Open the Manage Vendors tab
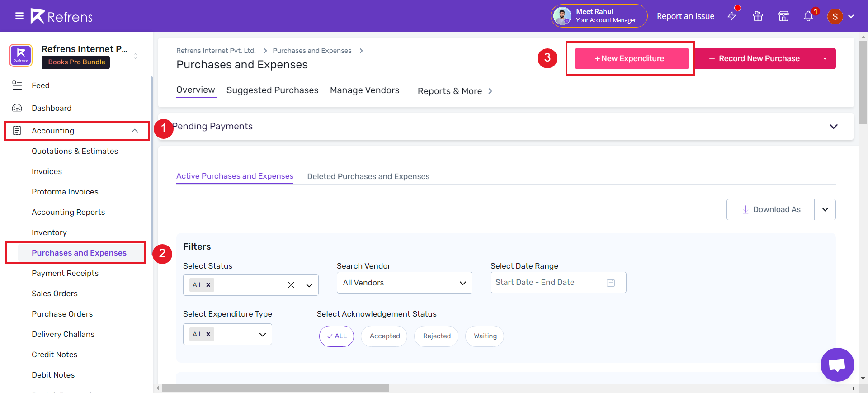Screen dimensions: 868x393 click(x=365, y=90)
